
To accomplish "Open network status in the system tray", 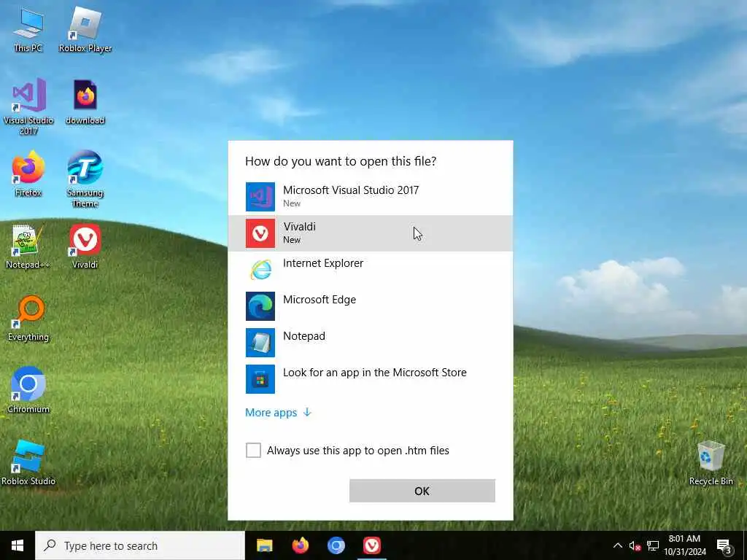I will coord(653,545).
